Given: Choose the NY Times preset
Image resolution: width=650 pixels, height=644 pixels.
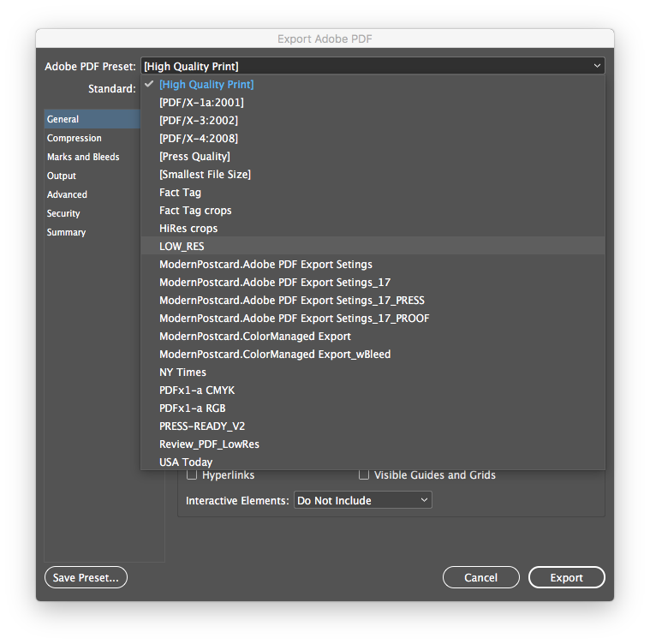Looking at the screenshot, I should (182, 373).
